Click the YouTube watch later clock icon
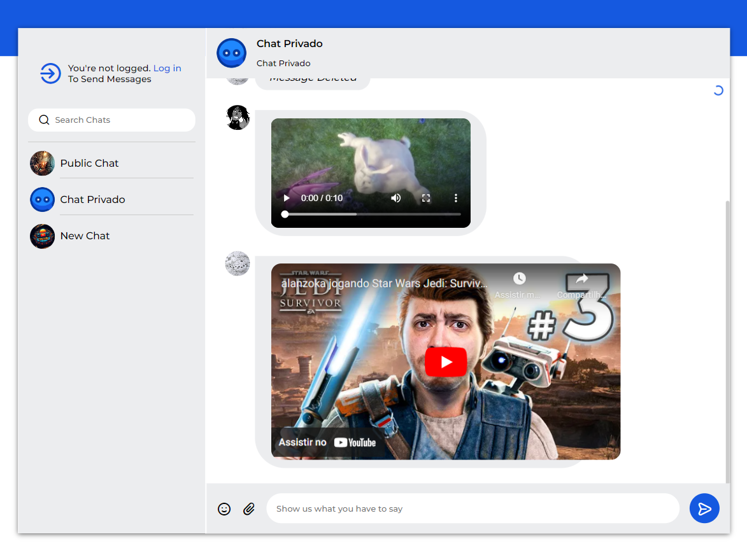Viewport: 747px width, 560px height. pos(520,279)
